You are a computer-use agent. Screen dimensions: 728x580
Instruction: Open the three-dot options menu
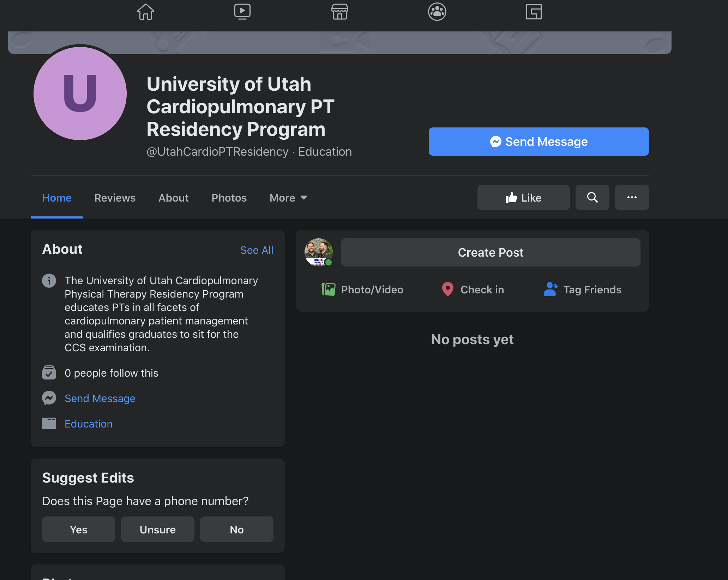click(x=632, y=197)
